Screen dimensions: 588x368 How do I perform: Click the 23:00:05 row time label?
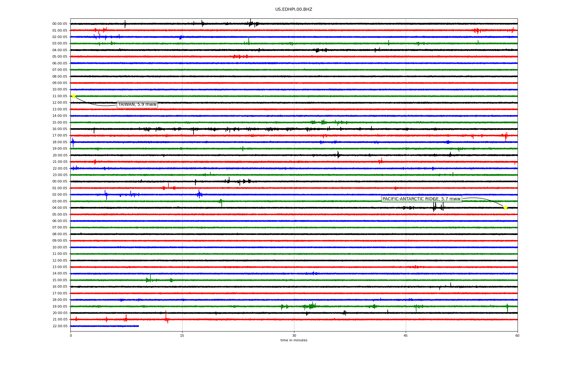pyautogui.click(x=60, y=175)
